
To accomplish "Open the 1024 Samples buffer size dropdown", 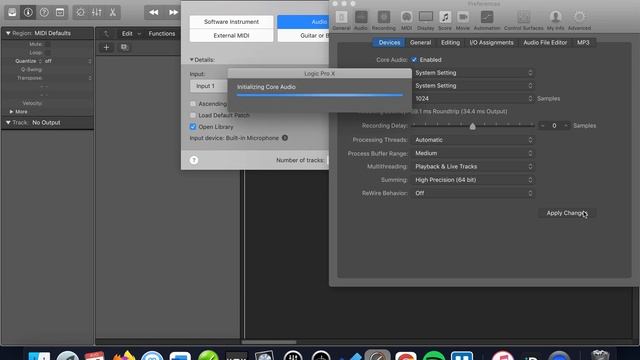I will [473, 98].
